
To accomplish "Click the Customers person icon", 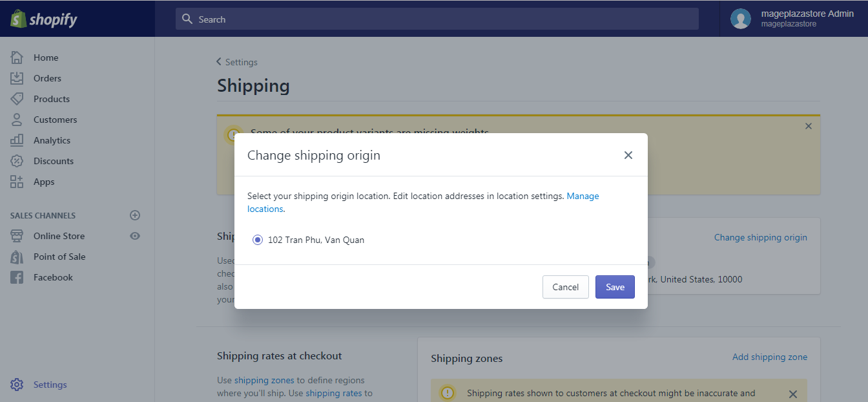I will (17, 120).
